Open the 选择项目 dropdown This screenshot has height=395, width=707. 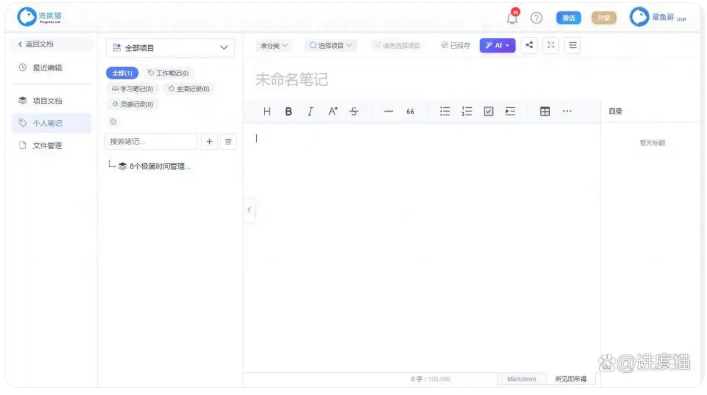tap(331, 46)
